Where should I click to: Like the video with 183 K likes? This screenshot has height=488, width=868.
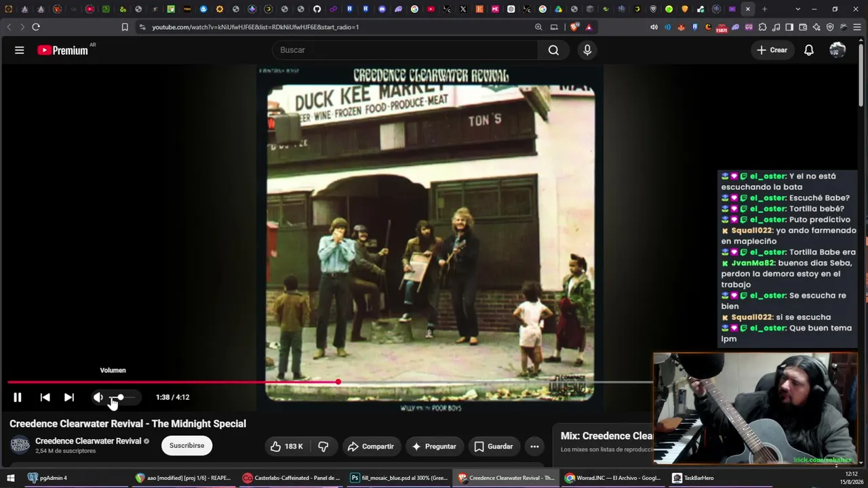286,446
